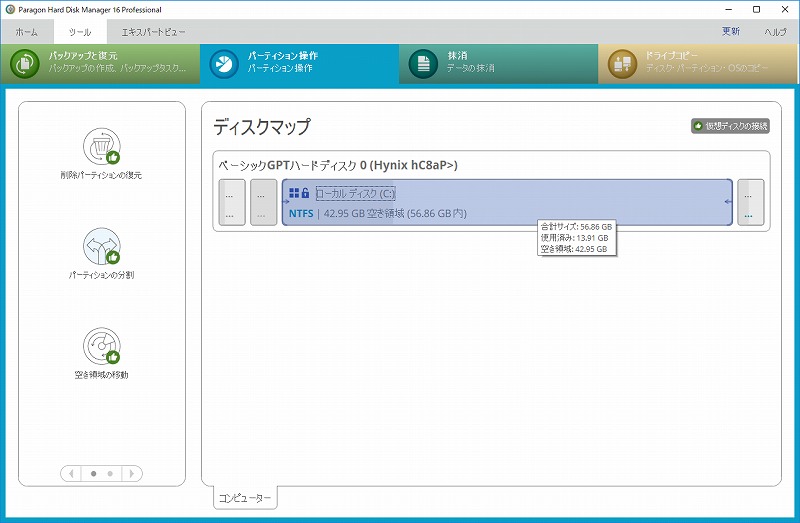Click 空き領域の移動 label
Image resolution: width=800 pixels, height=523 pixels.
click(101, 375)
